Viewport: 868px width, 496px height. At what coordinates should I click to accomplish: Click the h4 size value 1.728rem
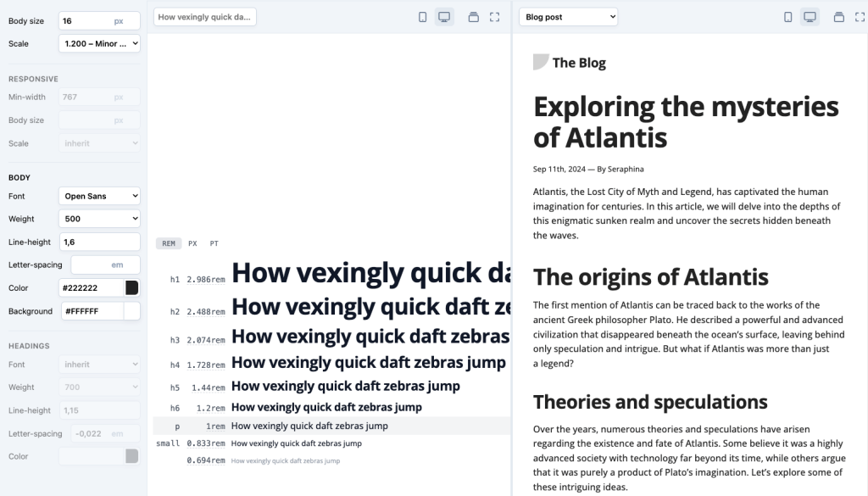click(206, 365)
